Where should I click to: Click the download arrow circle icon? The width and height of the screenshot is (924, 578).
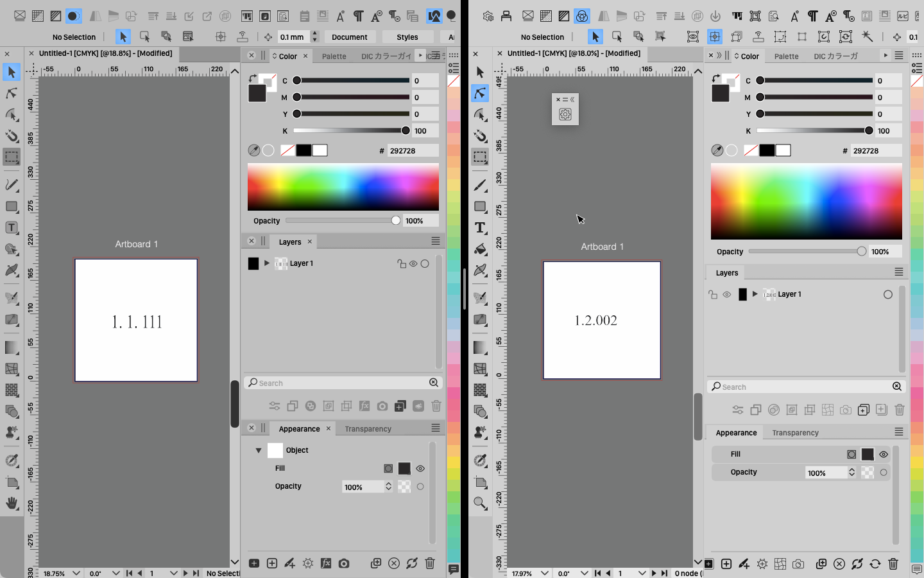pyautogui.click(x=715, y=16)
